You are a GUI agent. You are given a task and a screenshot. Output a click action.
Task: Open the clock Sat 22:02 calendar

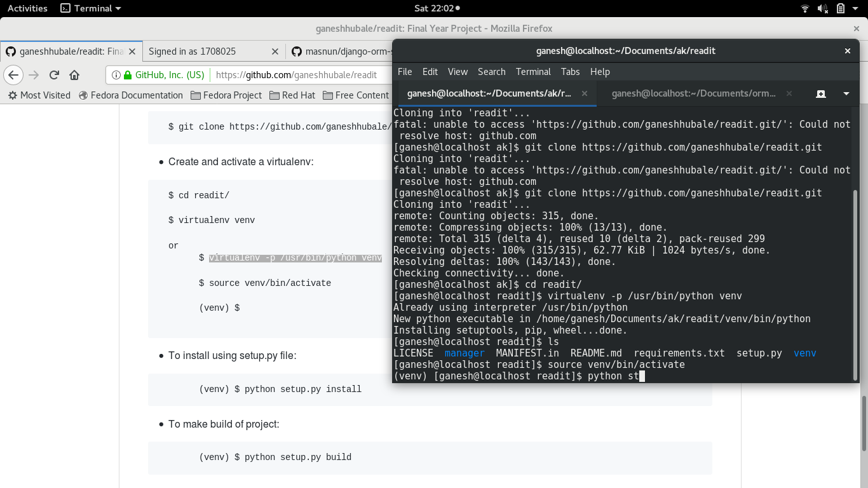437,8
